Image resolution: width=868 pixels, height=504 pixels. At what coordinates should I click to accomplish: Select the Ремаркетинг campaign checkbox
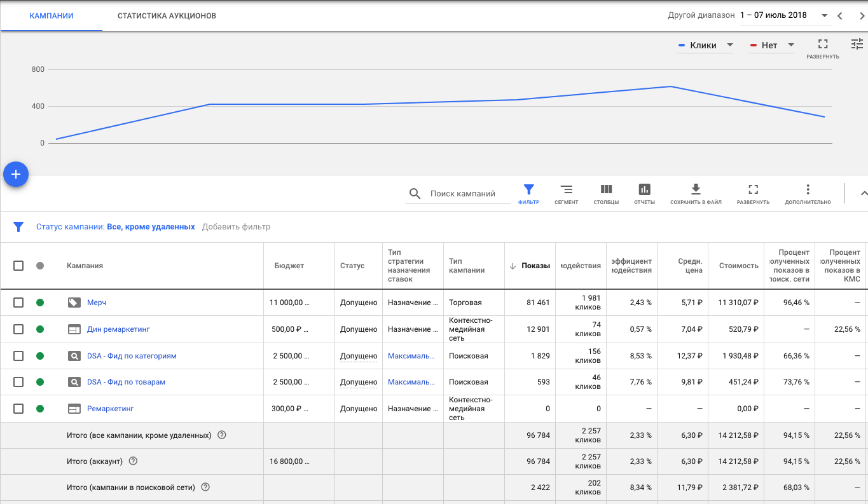18,409
